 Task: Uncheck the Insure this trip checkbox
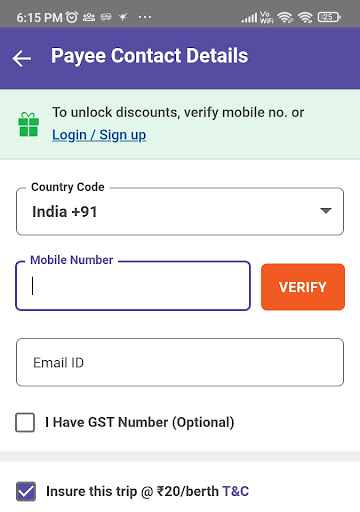click(26, 491)
